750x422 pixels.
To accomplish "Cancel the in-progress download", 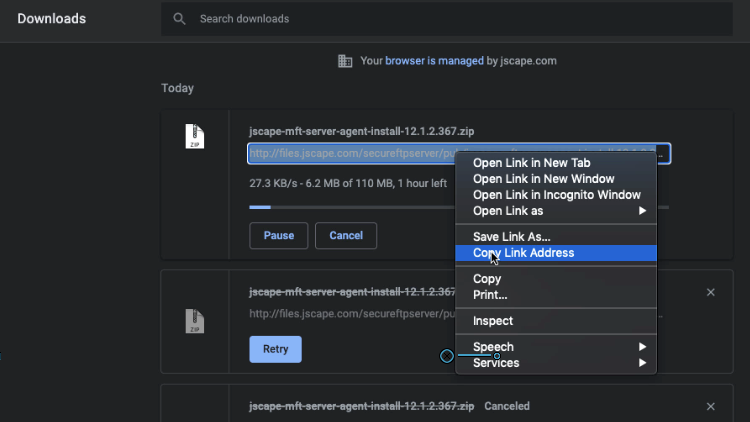I will (x=345, y=236).
